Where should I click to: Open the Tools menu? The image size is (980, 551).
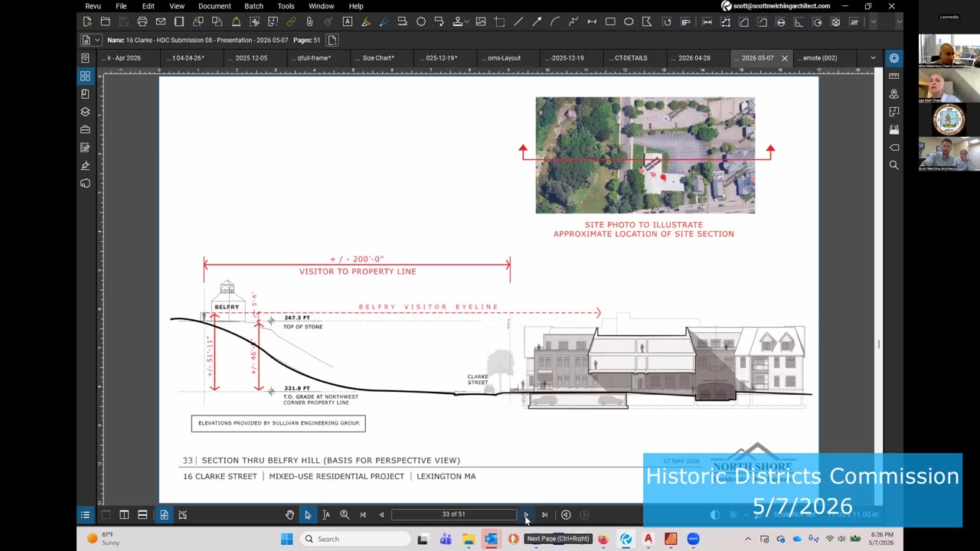[286, 6]
